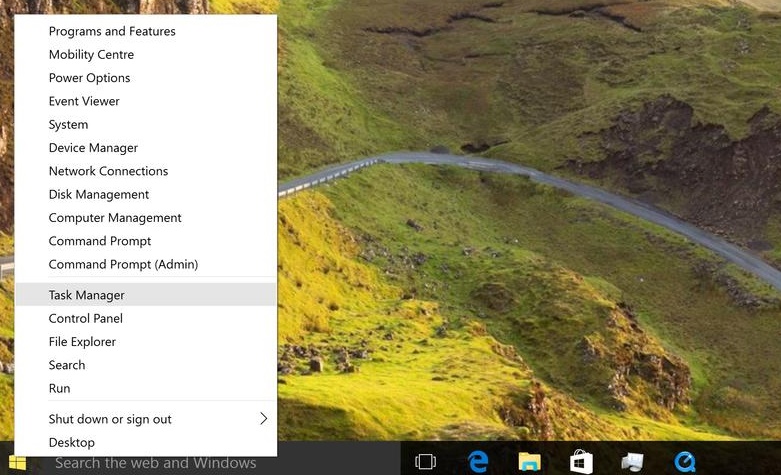
Task: Launch Computer Management
Action: (x=145, y=218)
